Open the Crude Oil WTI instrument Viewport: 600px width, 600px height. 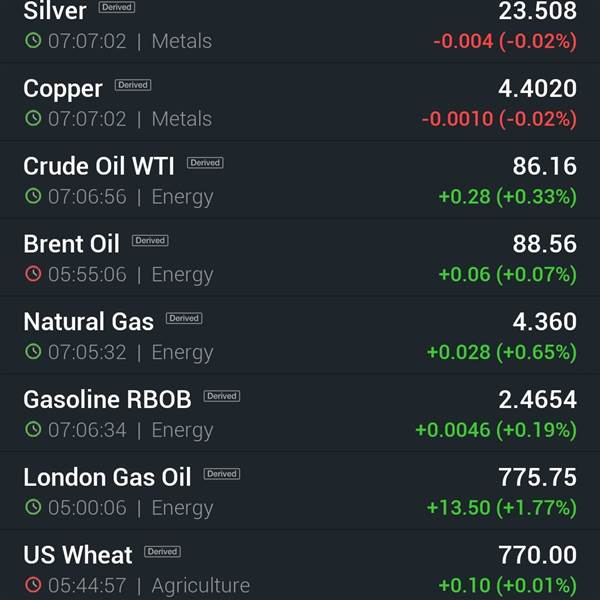coord(99,166)
